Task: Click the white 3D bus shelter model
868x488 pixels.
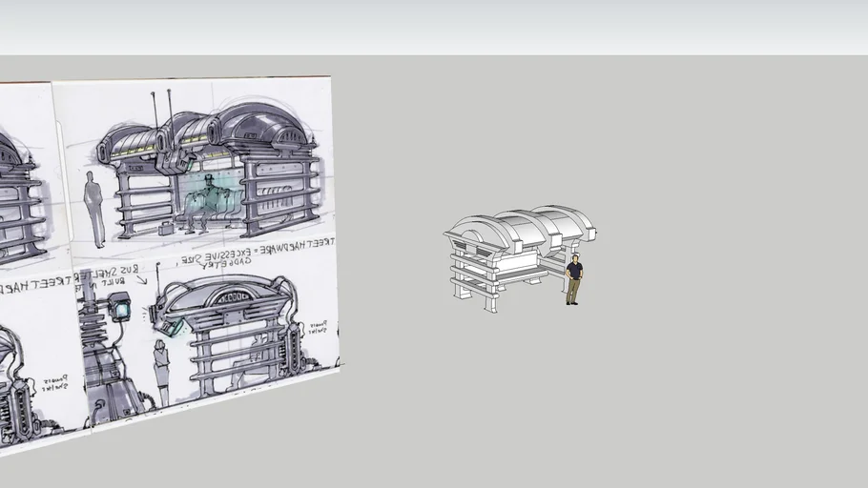Action: tap(518, 257)
